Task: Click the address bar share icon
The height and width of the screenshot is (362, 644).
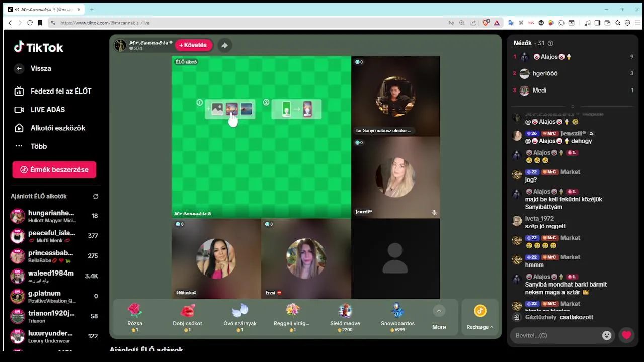Action: (473, 23)
